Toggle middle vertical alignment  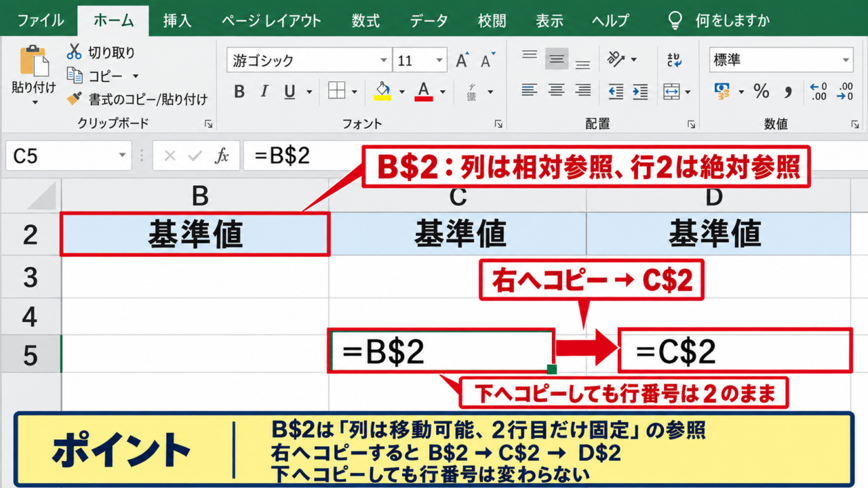tap(557, 60)
